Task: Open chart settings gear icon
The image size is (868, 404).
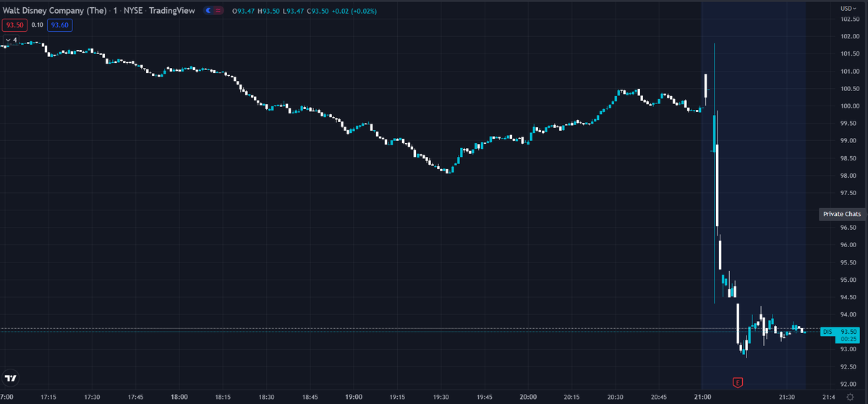Action: [850, 397]
